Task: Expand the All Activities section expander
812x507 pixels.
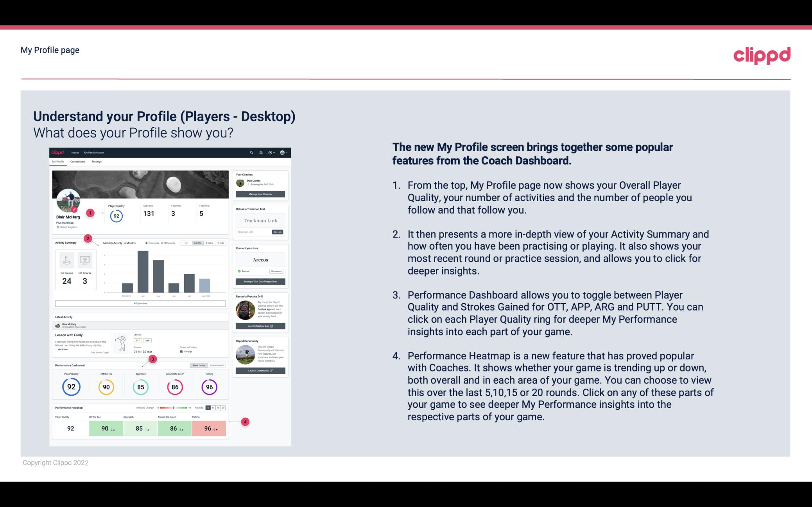Action: tap(140, 303)
